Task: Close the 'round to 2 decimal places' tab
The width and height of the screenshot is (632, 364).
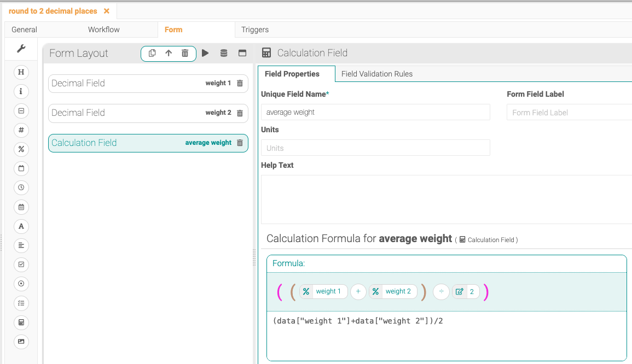Action: 106,11
